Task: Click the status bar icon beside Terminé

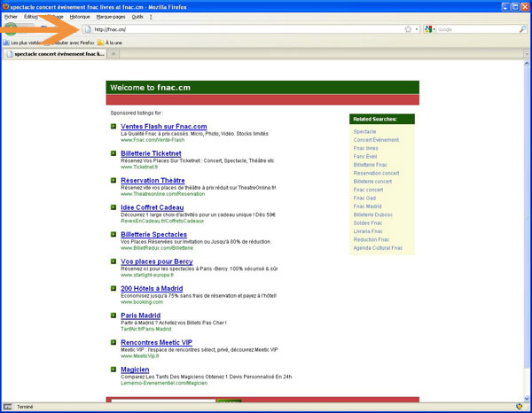Action: click(7, 407)
